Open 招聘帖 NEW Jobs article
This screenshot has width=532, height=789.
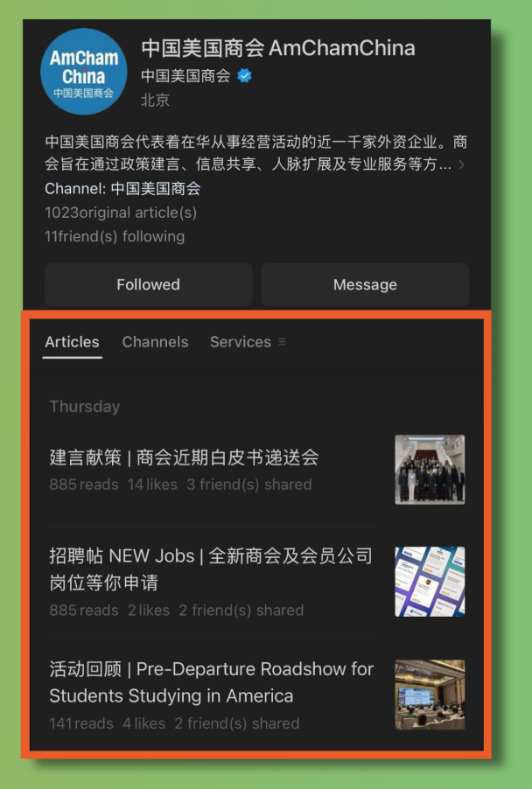(x=211, y=569)
